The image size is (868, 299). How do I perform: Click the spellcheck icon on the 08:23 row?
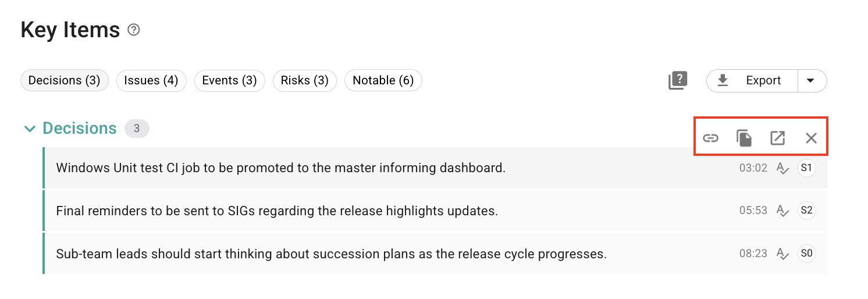pos(783,254)
